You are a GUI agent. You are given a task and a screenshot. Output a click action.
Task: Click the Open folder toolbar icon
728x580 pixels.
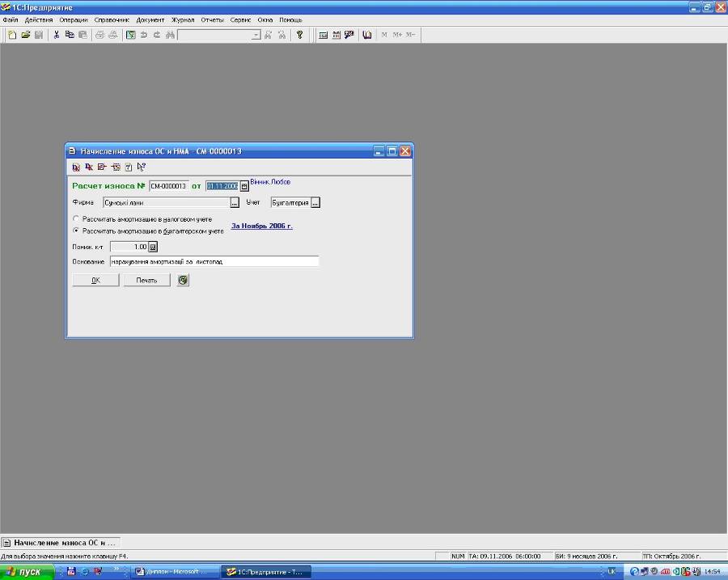pyautogui.click(x=26, y=35)
